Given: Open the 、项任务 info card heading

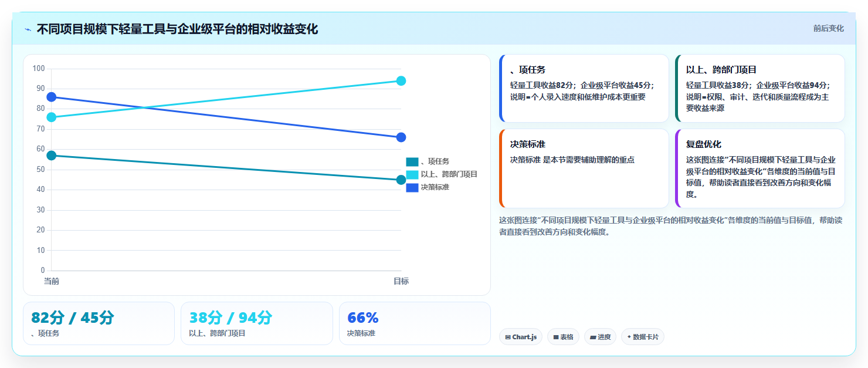Looking at the screenshot, I should tap(528, 70).
